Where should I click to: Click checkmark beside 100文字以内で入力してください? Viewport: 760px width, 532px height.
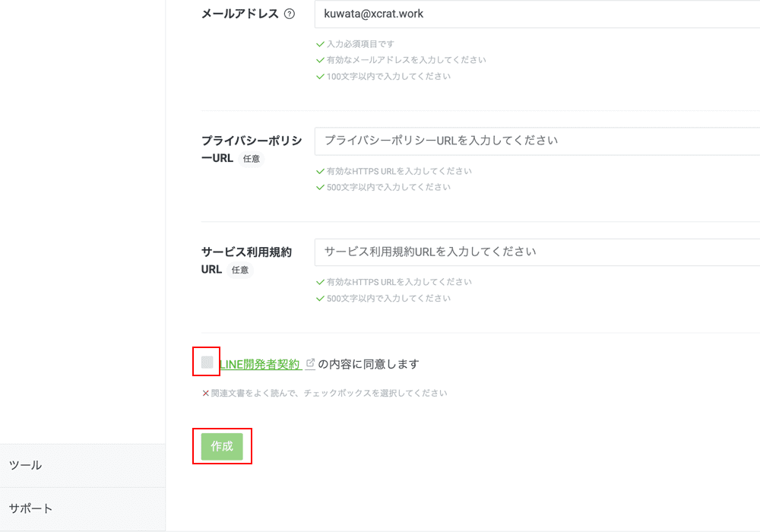(x=320, y=77)
